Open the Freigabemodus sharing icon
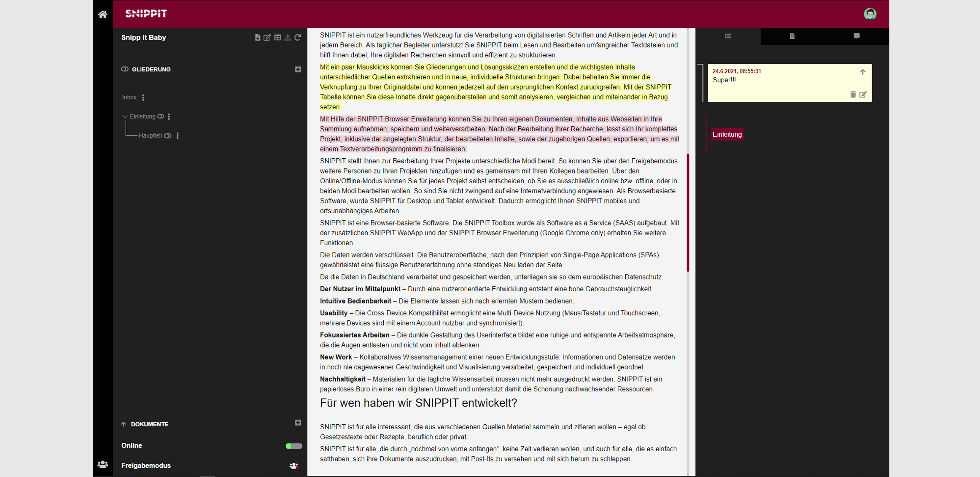Viewport: 980px width, 477px height. click(x=294, y=466)
